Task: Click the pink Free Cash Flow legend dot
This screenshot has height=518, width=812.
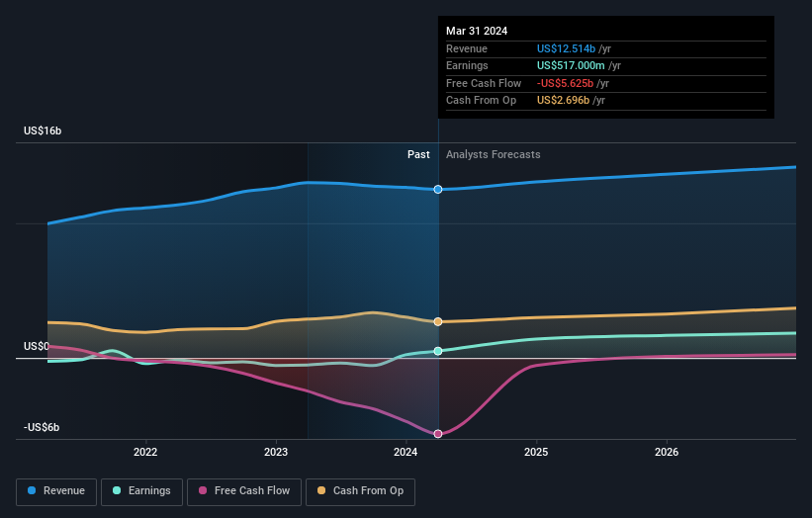Action: coord(203,490)
